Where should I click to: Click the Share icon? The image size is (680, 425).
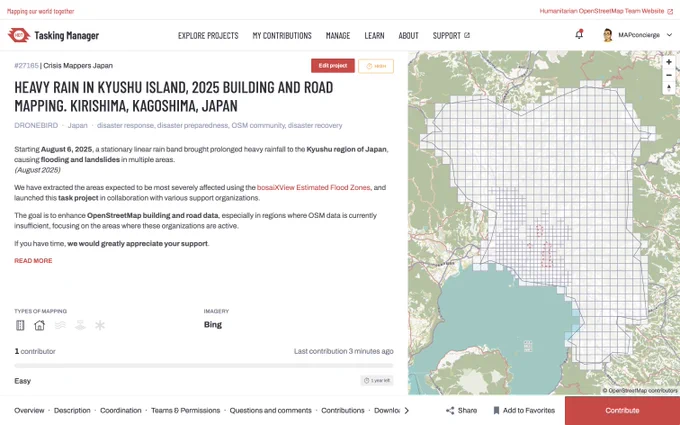pos(450,410)
